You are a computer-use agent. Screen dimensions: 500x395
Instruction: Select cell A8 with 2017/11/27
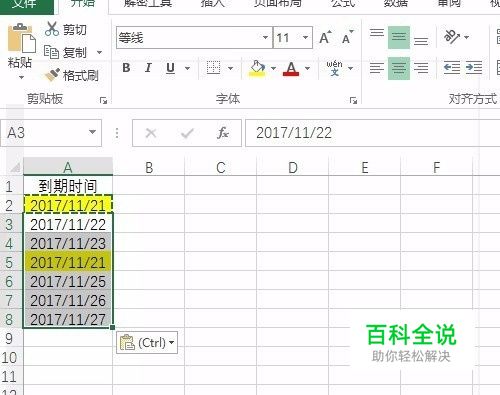(x=68, y=319)
